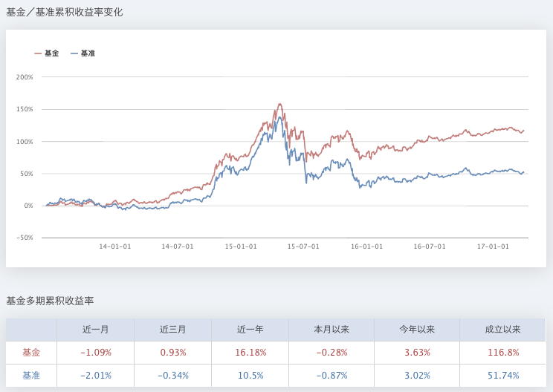Click the 基金多期累积收益率 section heading

pos(50,301)
